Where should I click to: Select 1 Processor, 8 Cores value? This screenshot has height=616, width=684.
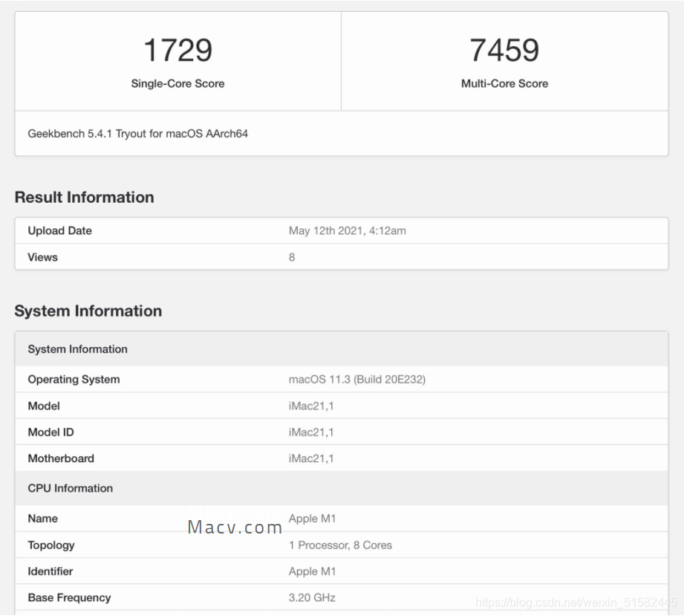point(340,545)
